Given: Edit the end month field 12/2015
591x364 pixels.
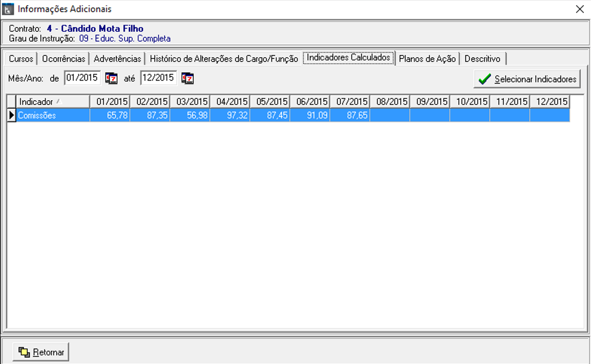Looking at the screenshot, I should [158, 78].
